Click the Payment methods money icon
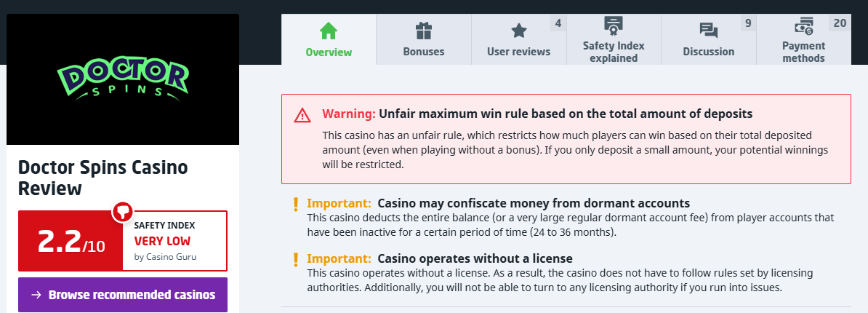868x313 pixels. [803, 27]
